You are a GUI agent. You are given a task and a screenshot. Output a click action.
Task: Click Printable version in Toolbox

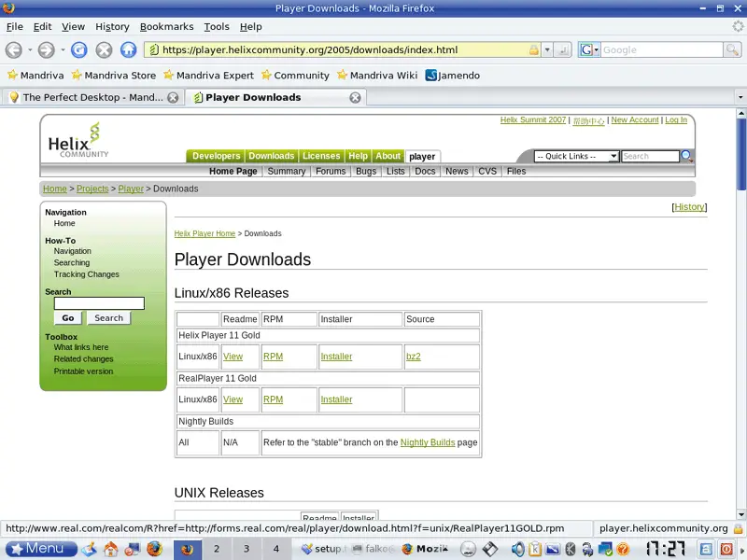pyautogui.click(x=83, y=371)
